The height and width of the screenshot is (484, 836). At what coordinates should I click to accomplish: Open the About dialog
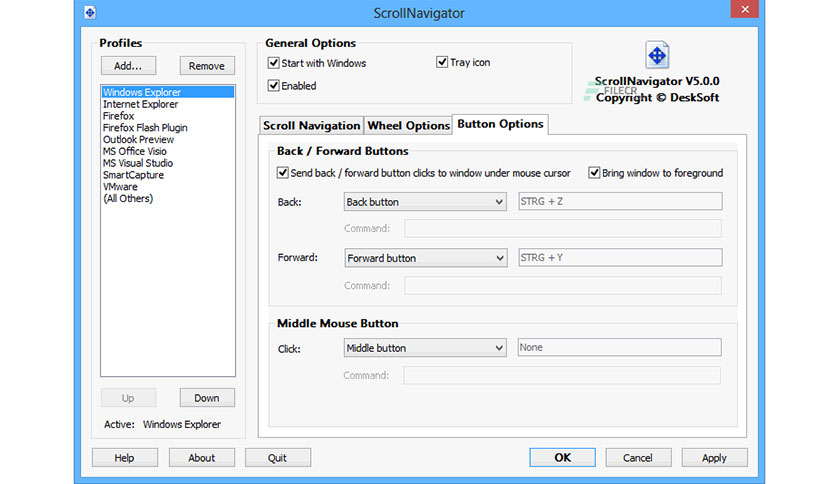point(202,457)
